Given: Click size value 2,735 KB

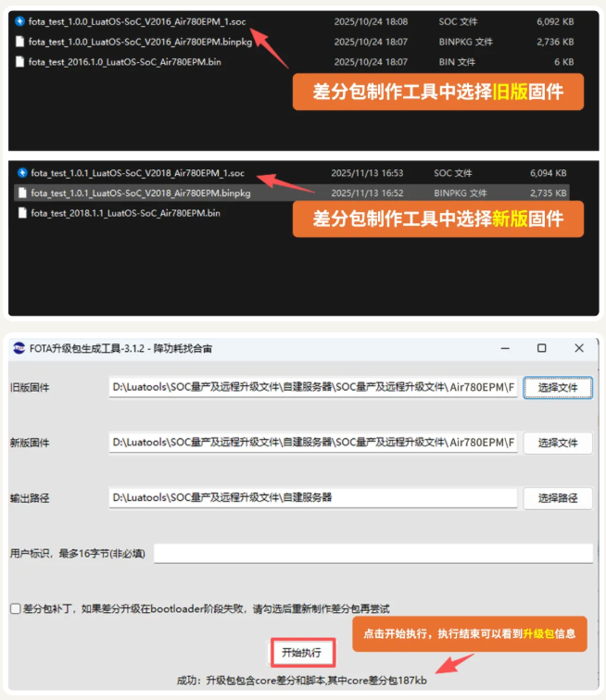Looking at the screenshot, I should [x=549, y=193].
